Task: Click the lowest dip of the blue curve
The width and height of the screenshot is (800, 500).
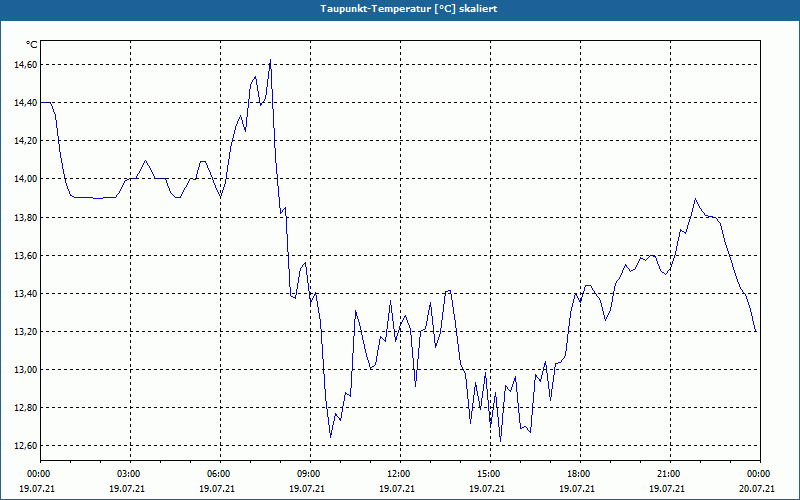Action: coord(500,441)
